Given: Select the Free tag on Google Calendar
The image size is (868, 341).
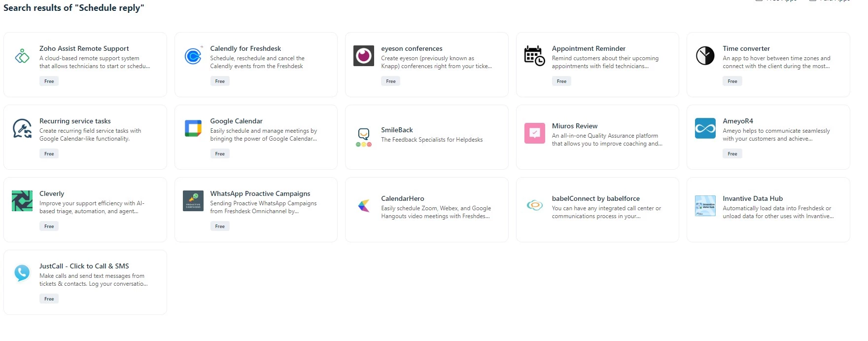Looking at the screenshot, I should pyautogui.click(x=220, y=153).
